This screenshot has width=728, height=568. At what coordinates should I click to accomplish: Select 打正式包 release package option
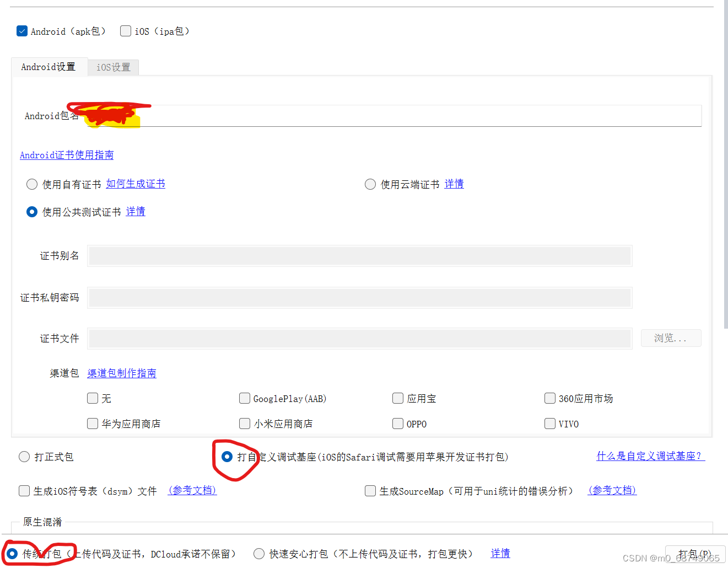click(x=24, y=457)
